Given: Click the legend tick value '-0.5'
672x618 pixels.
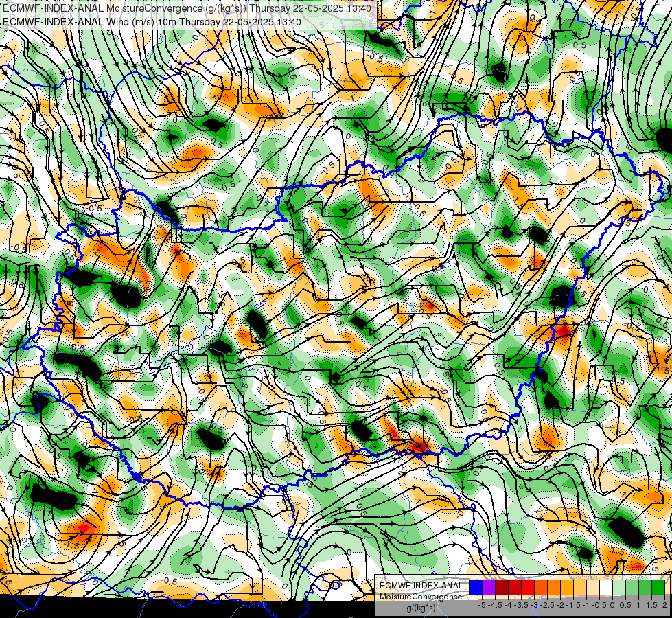Looking at the screenshot, I should point(599,605).
